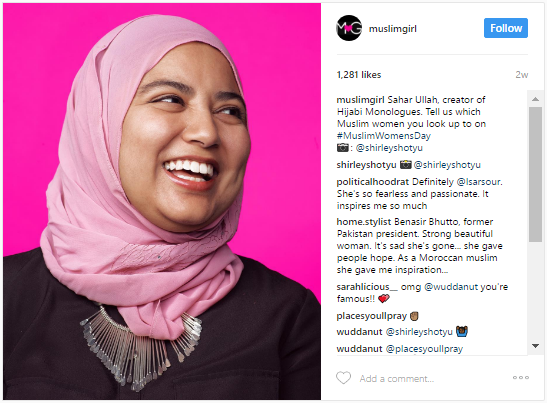
Task: Click the heart like icon
Action: click(343, 378)
